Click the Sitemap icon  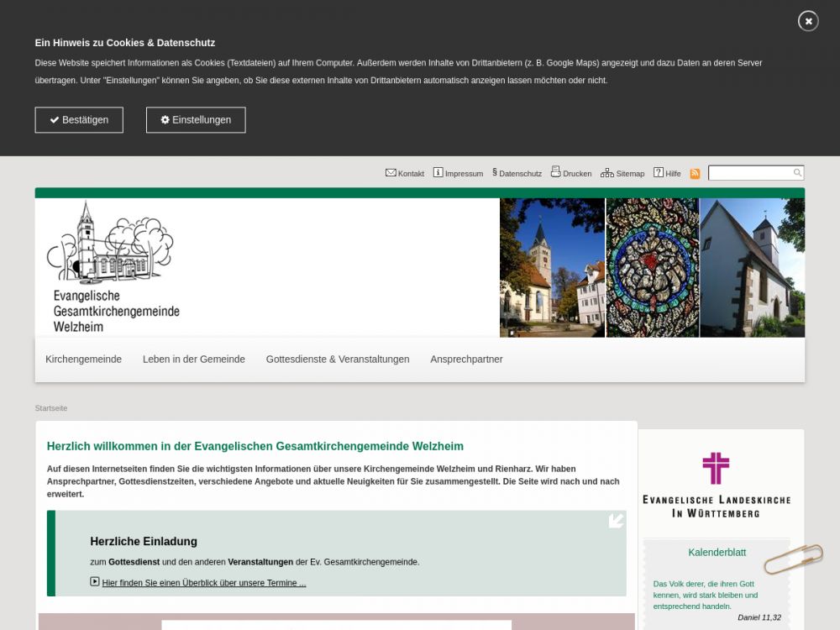click(606, 173)
